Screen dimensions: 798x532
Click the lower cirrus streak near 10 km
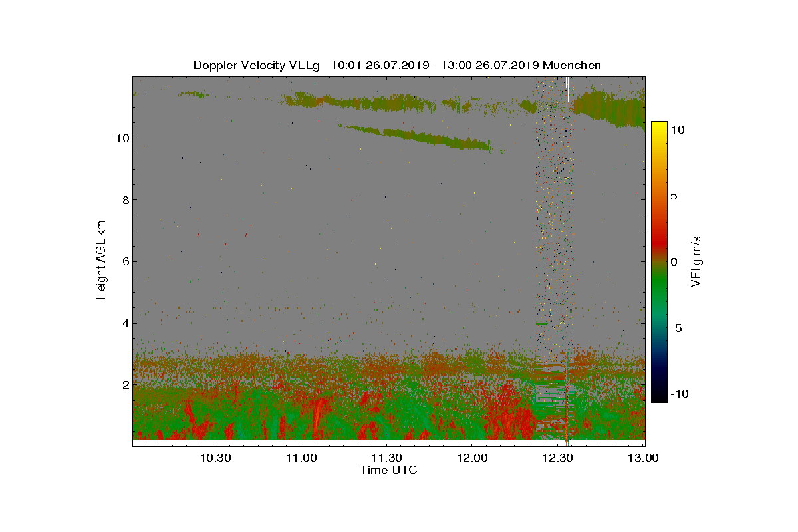click(419, 136)
